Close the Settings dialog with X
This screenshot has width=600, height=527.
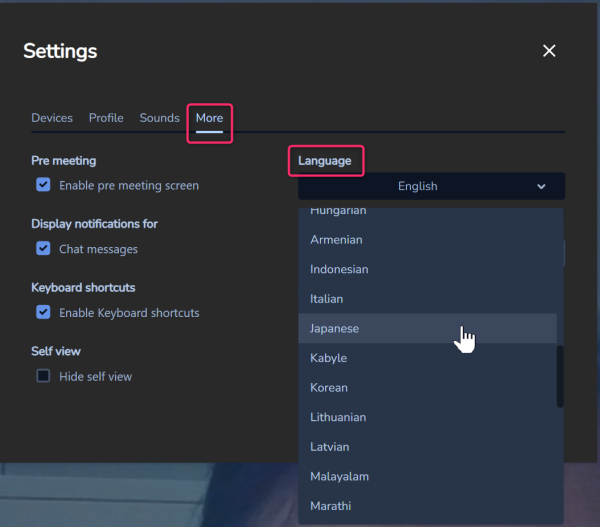548,51
